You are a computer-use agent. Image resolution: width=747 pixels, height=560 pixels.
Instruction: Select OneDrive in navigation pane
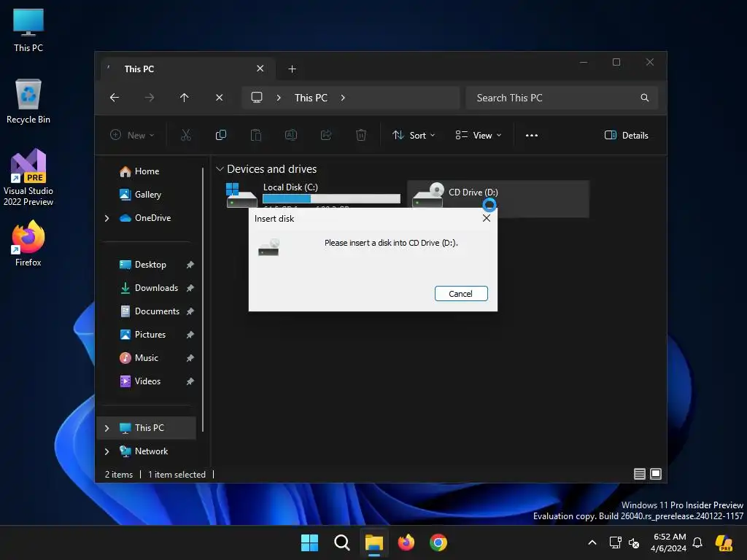152,217
